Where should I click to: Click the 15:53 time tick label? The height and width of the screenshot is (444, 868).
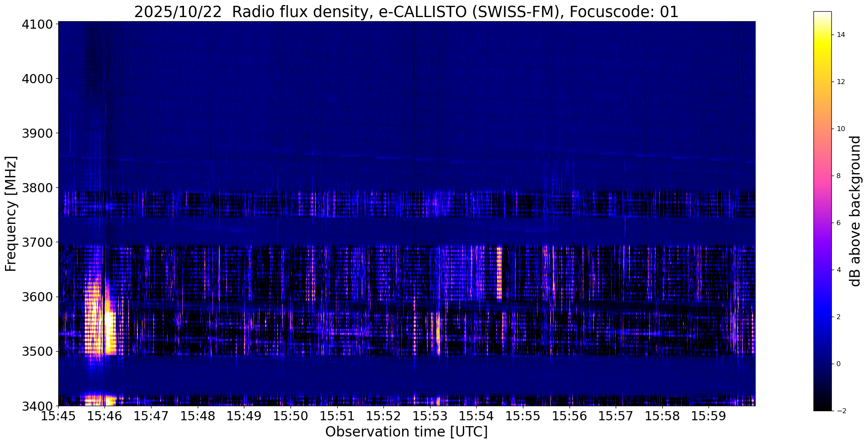pyautogui.click(x=430, y=416)
